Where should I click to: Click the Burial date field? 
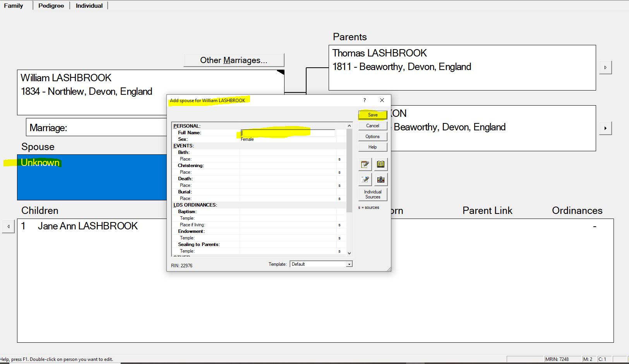[288, 192]
